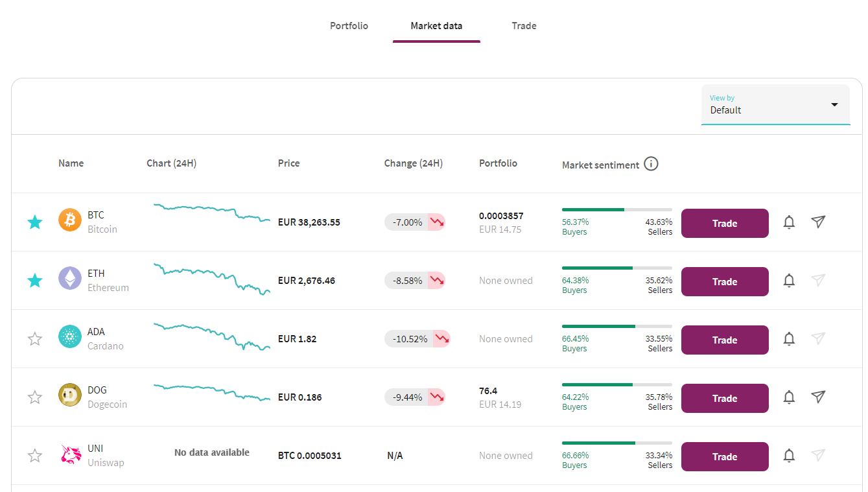This screenshot has height=492, width=868.
Task: Open the Market sentiment info tooltip
Action: point(651,164)
